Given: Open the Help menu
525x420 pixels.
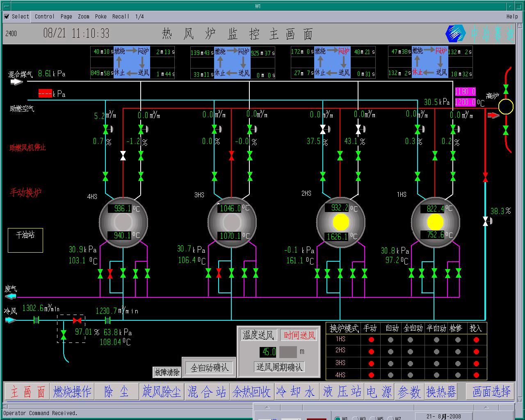Looking at the screenshot, I should (512, 16).
